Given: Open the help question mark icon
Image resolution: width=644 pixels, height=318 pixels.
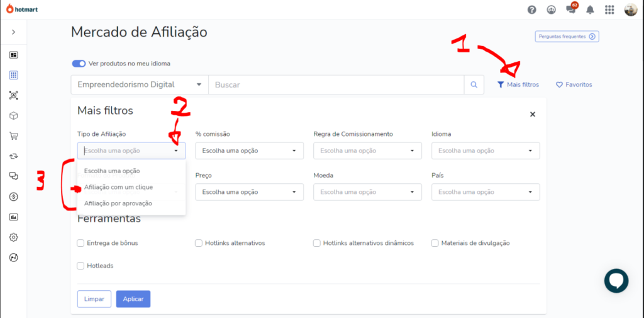Looking at the screenshot, I should [x=532, y=9].
